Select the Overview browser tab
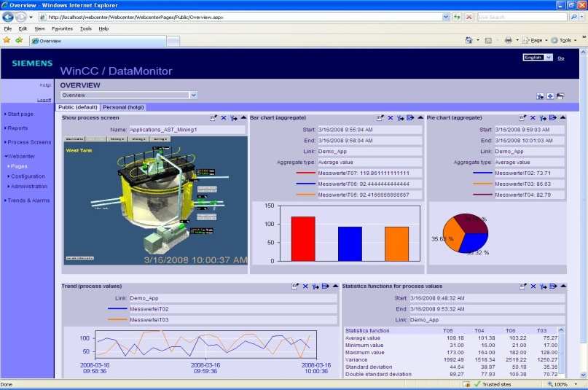Screen dimensions: 588x390 coord(98,41)
